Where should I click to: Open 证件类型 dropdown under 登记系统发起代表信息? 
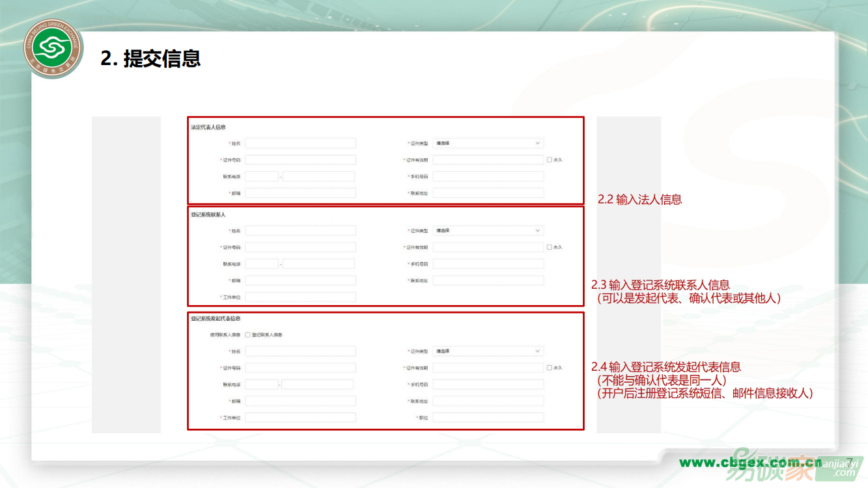click(488, 351)
